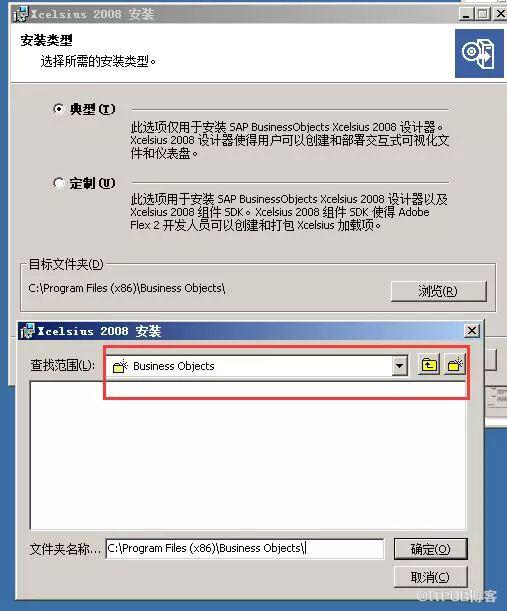Click the Xcelsius icon in main window title bar

tap(21, 14)
